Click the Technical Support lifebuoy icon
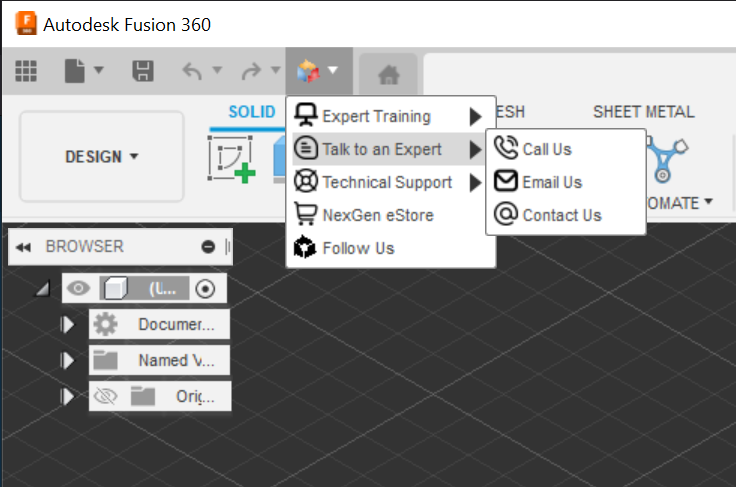The height and width of the screenshot is (487, 736). [x=306, y=181]
